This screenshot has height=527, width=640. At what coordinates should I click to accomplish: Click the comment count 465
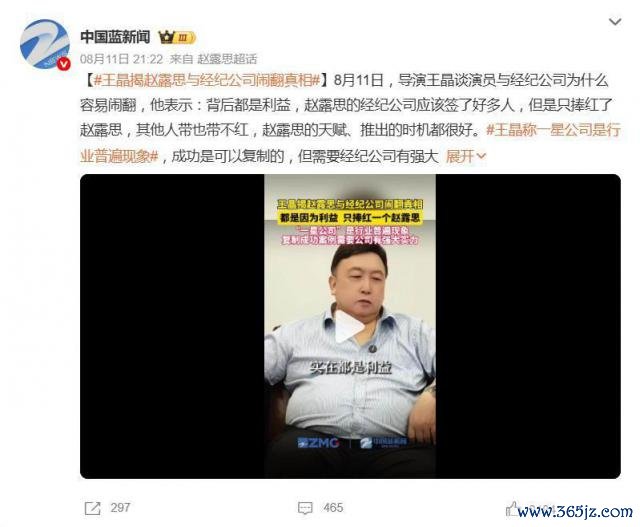coord(333,508)
